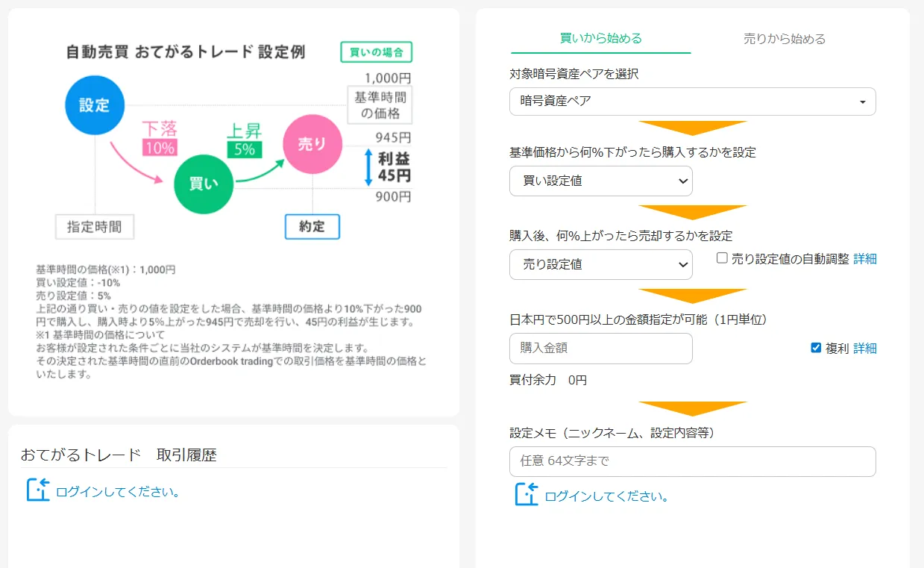Click the pink 売り circle in the diagram

tap(312, 144)
